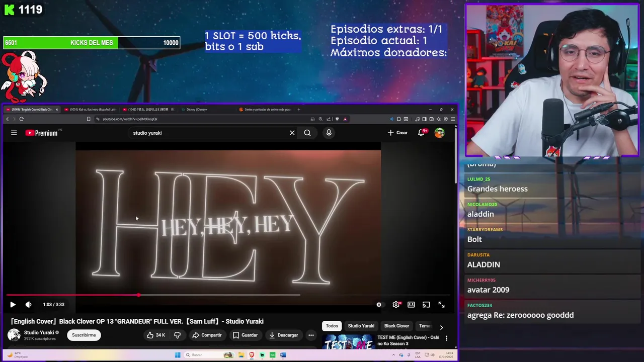Go back in browser history
Image resolution: width=644 pixels, height=362 pixels.
[7, 119]
